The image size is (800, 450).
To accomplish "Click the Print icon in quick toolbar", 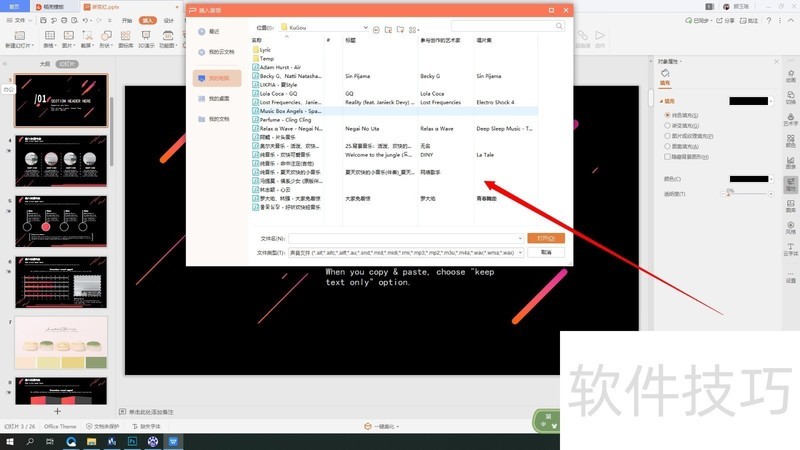I will coord(64,20).
